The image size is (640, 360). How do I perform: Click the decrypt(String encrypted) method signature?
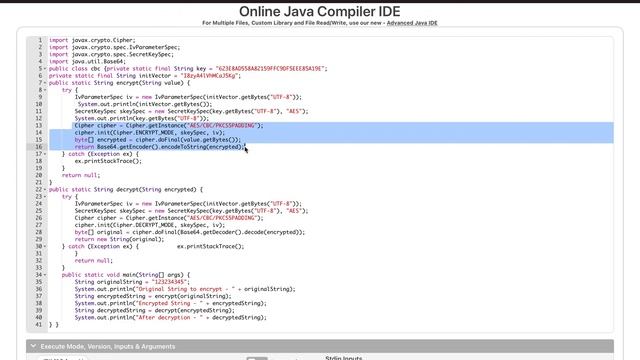(126, 189)
